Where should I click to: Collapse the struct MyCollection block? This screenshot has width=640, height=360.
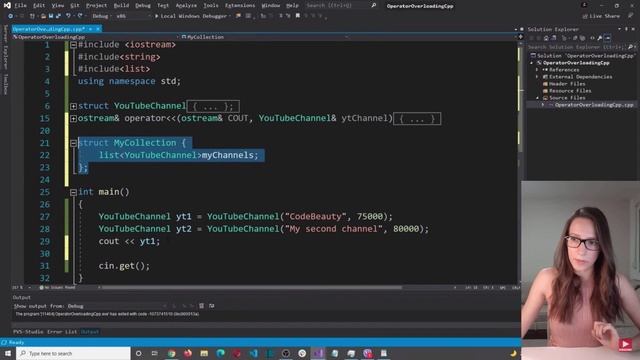73,143
